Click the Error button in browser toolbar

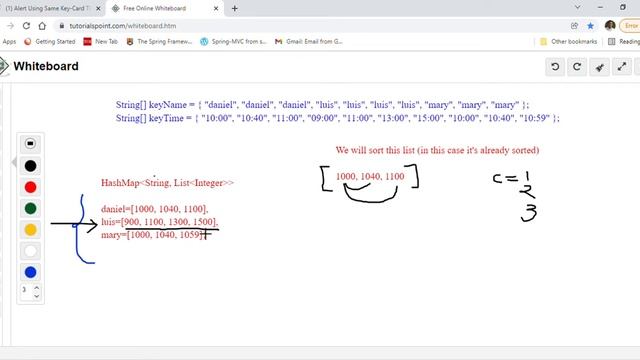[630, 26]
